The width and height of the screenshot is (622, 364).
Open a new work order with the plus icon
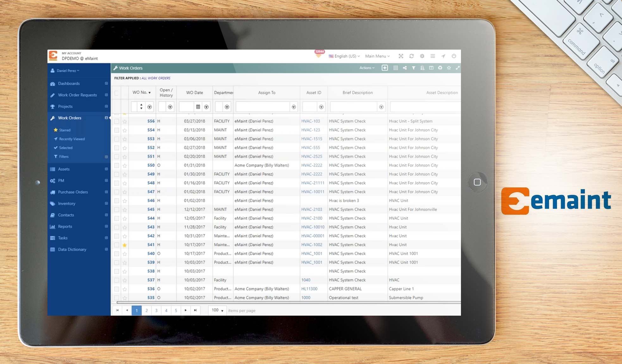tap(385, 68)
